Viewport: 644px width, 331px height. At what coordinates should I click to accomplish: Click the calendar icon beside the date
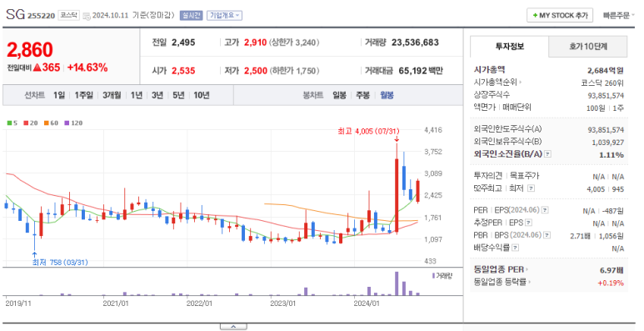coord(87,16)
